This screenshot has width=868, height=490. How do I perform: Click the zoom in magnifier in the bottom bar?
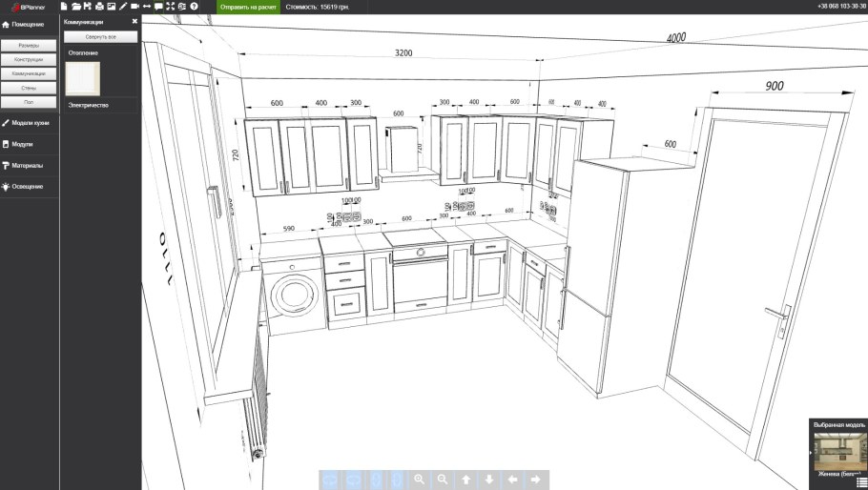(x=420, y=480)
